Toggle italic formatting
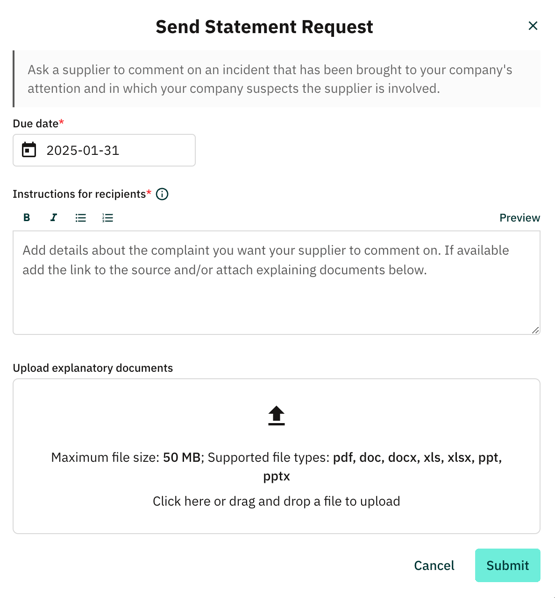Image resolution: width=555 pixels, height=598 pixels. point(53,217)
